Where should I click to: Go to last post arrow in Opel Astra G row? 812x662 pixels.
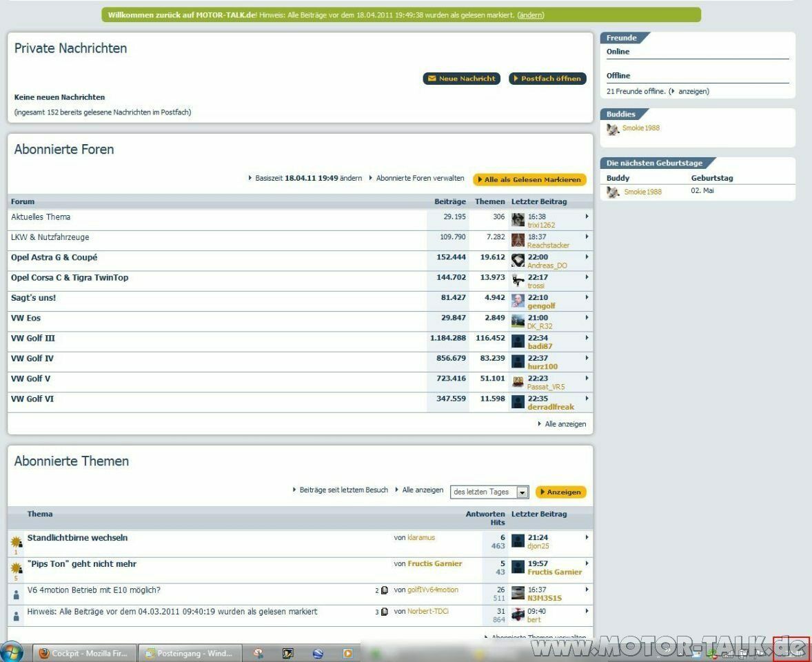(587, 257)
